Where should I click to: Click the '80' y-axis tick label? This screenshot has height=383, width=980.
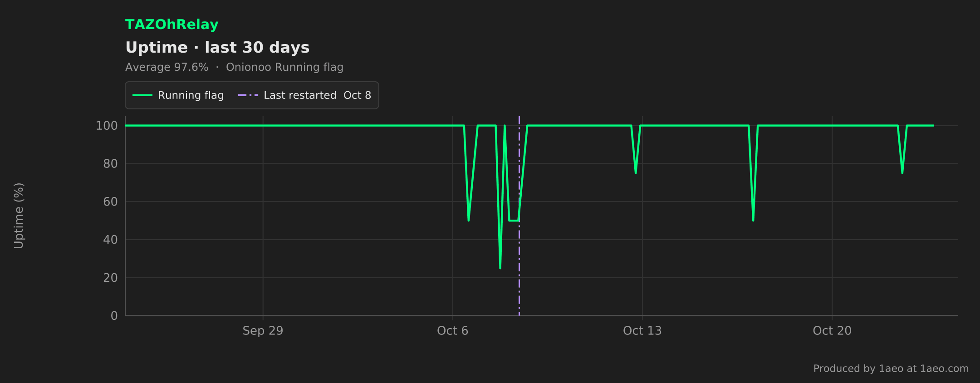(110, 164)
